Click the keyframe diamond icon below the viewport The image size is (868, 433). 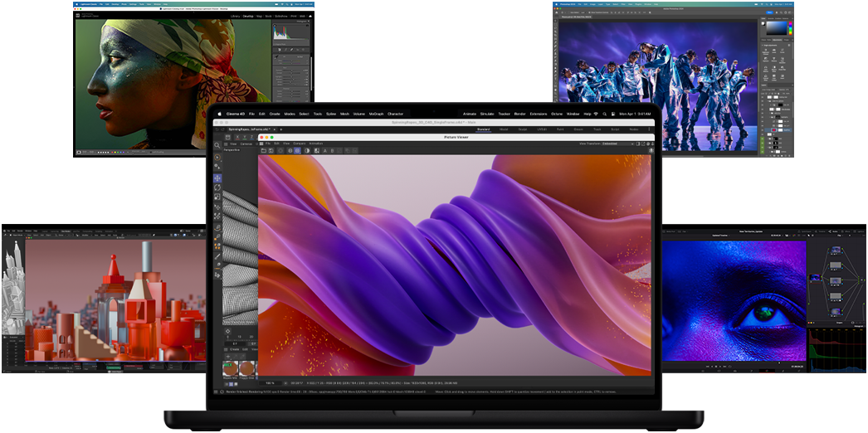click(x=227, y=331)
